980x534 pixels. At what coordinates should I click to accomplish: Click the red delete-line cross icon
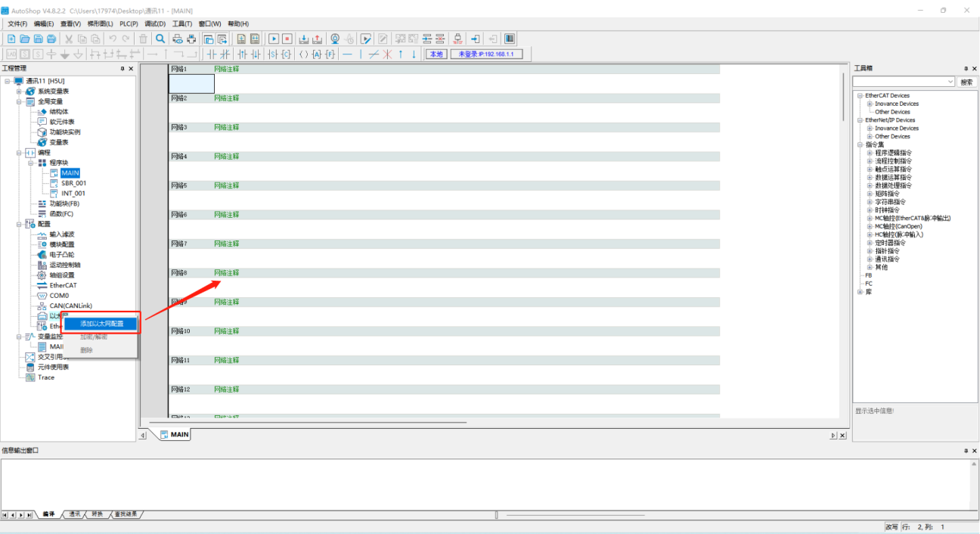386,54
